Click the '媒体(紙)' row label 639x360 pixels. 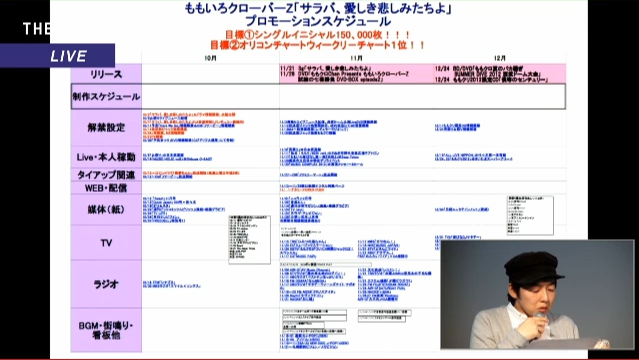(106, 210)
